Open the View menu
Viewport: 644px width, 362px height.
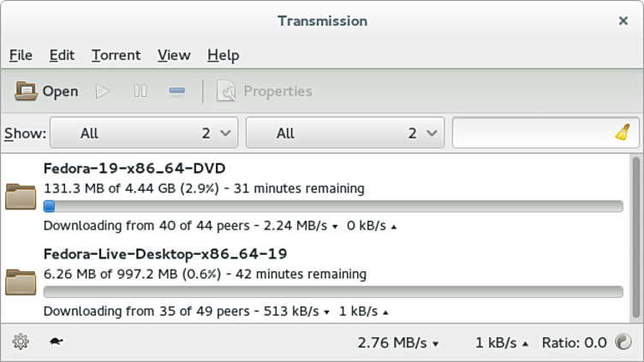point(174,55)
